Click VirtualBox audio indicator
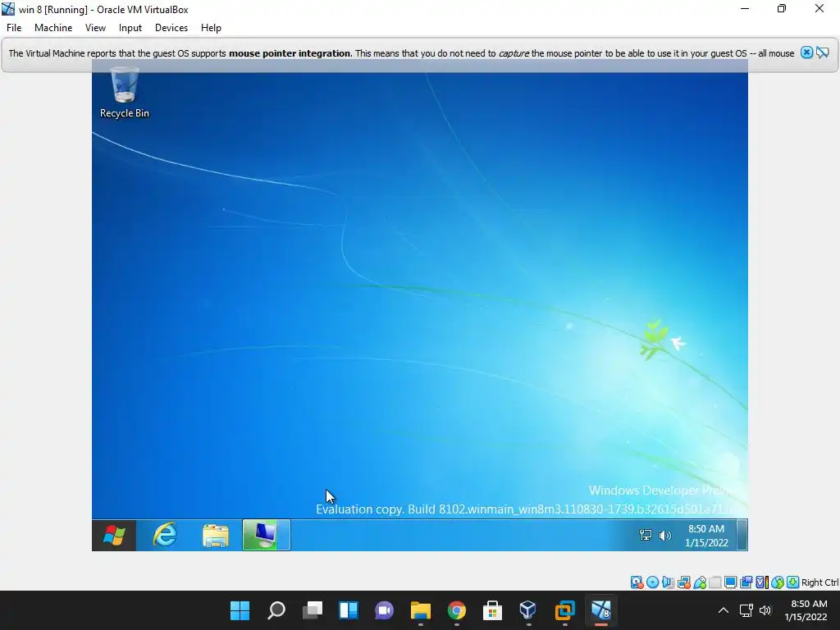840x630 pixels. point(668,582)
